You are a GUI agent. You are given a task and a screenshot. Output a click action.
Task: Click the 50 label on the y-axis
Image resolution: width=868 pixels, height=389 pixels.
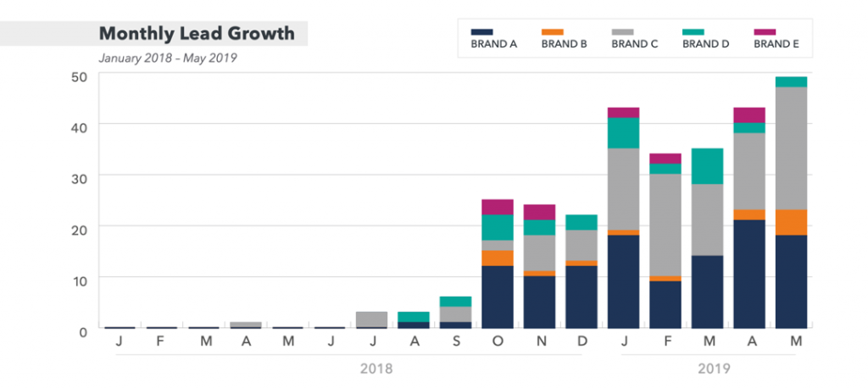pyautogui.click(x=79, y=77)
